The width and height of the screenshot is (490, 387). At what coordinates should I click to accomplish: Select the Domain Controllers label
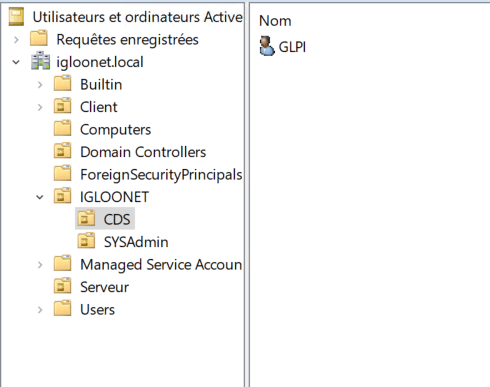click(143, 152)
